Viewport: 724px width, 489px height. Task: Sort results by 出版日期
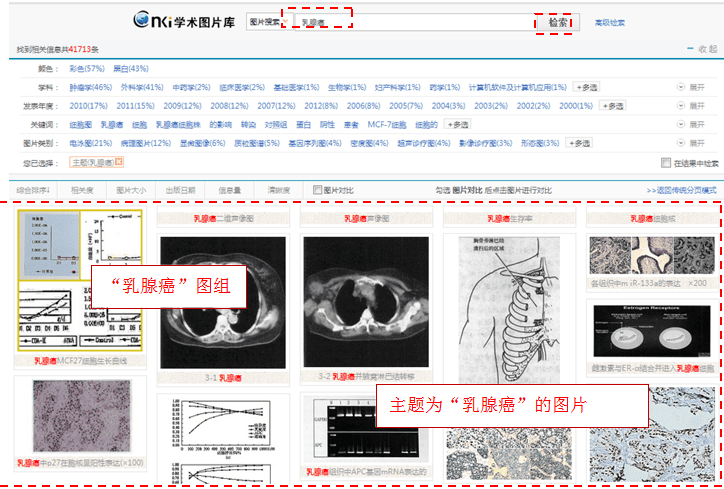point(181,190)
